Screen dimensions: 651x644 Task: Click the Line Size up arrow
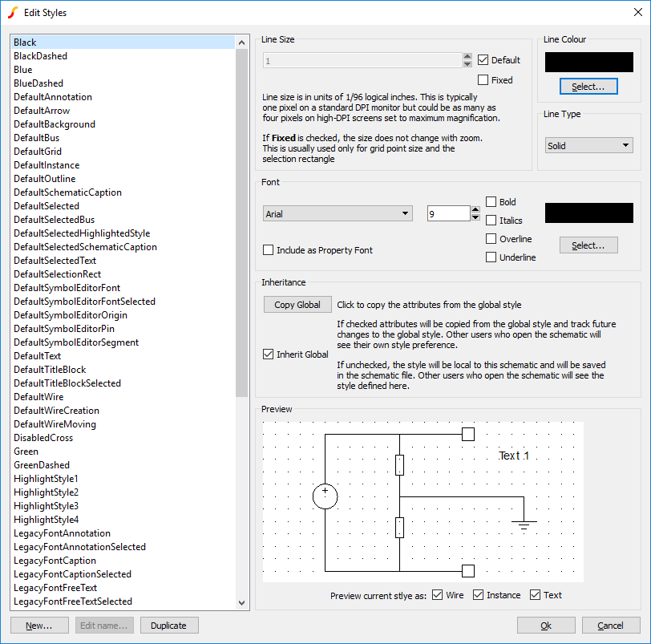pyautogui.click(x=467, y=55)
